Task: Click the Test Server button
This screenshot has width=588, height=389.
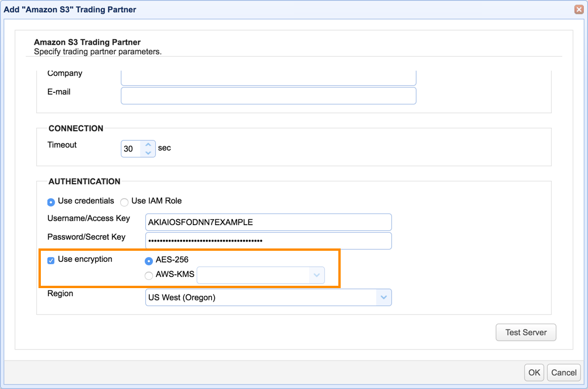Action: (x=526, y=332)
